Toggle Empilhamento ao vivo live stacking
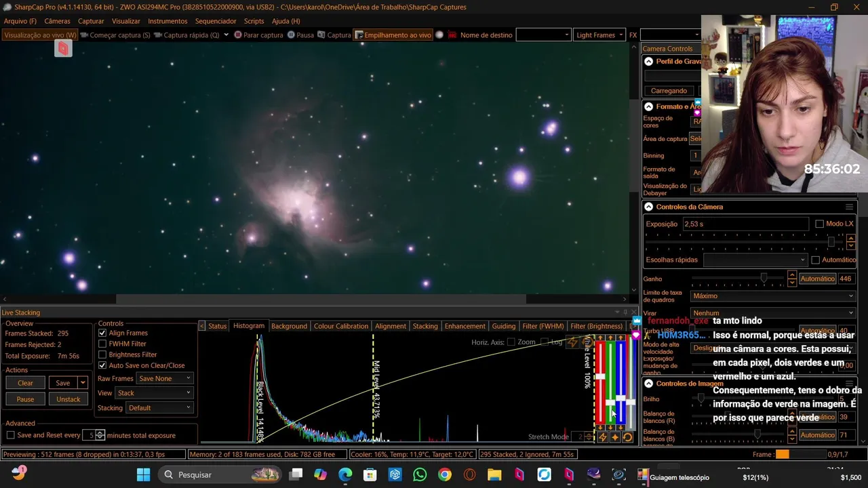 [393, 35]
